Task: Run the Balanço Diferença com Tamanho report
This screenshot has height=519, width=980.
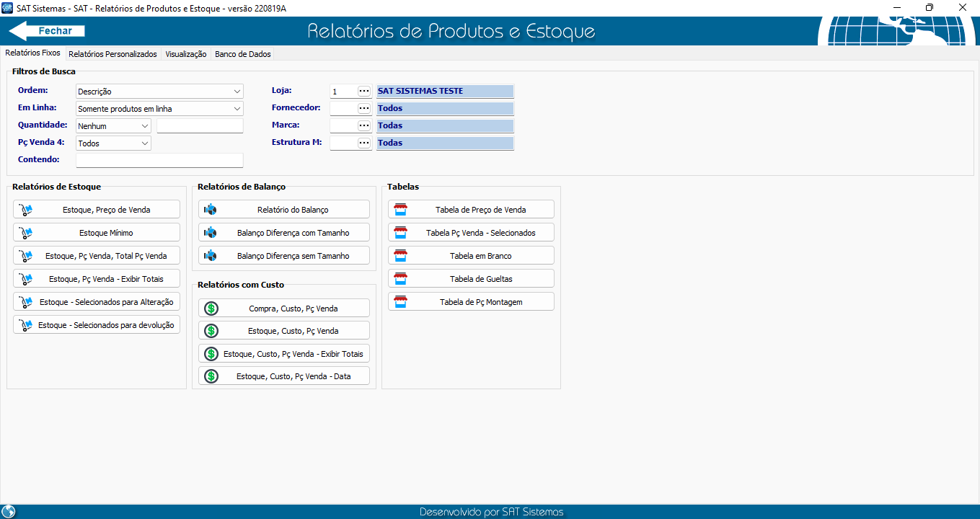Action: 284,233
